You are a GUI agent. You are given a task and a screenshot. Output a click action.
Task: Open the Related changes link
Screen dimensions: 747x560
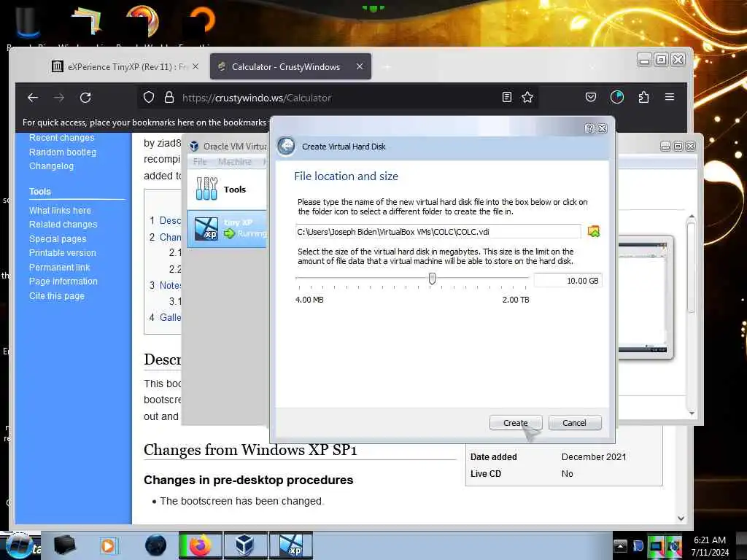(63, 225)
